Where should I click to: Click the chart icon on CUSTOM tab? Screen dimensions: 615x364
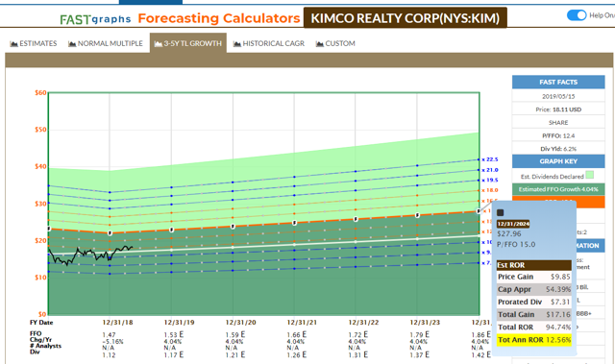click(320, 44)
